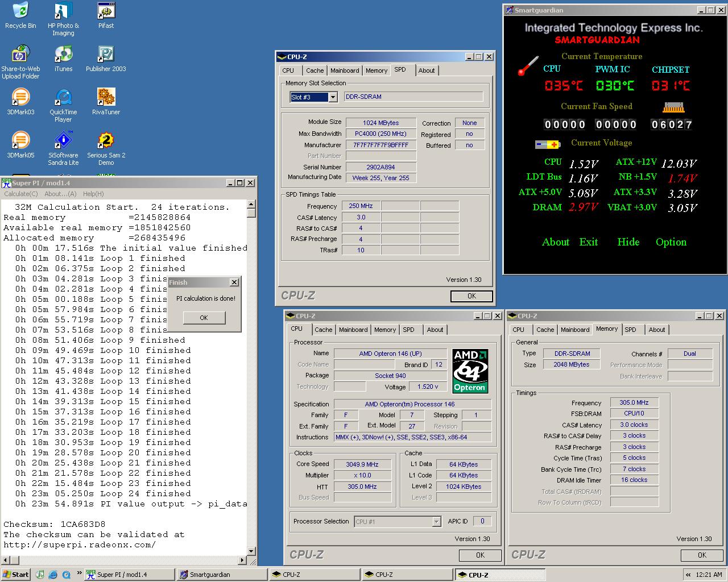
Task: Click the QuickTime quick launch icon
Action: (x=65, y=575)
